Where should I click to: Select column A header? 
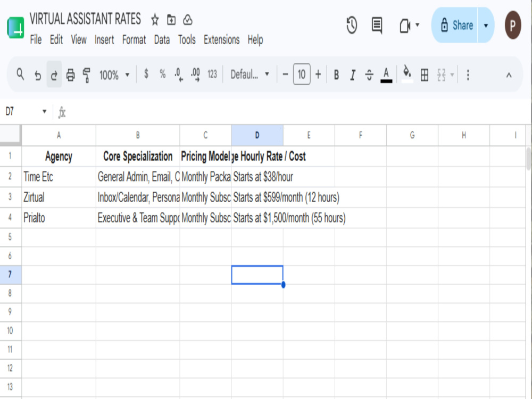pos(59,135)
